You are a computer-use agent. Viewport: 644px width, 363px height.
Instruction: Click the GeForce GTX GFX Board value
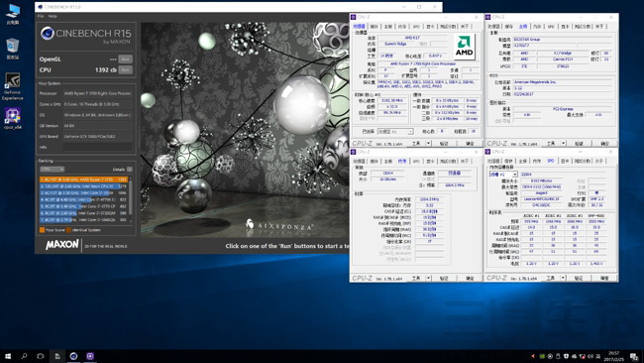(x=97, y=136)
